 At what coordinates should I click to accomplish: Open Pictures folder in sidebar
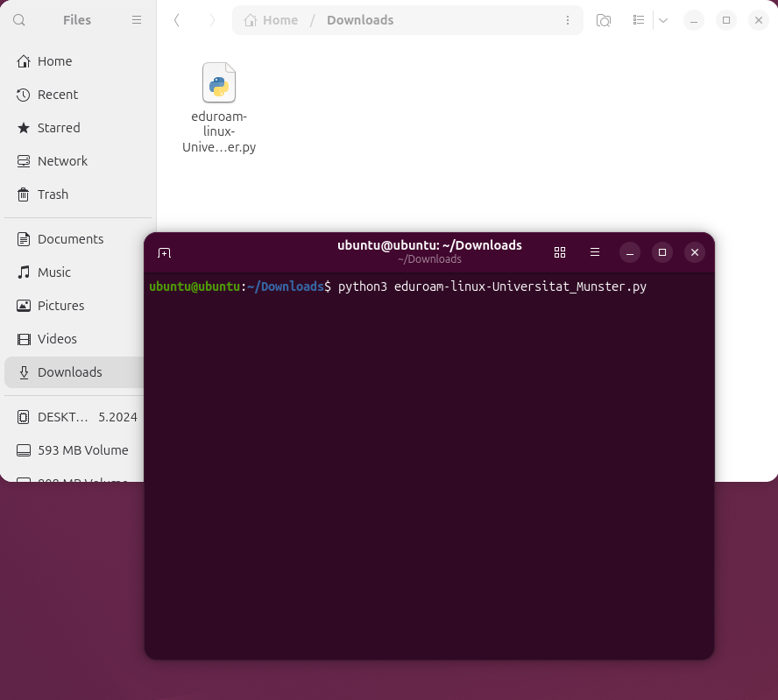(74, 306)
